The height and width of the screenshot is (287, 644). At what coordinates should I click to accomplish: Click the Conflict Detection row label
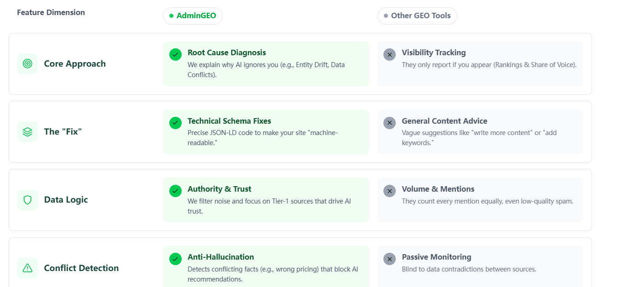click(81, 268)
